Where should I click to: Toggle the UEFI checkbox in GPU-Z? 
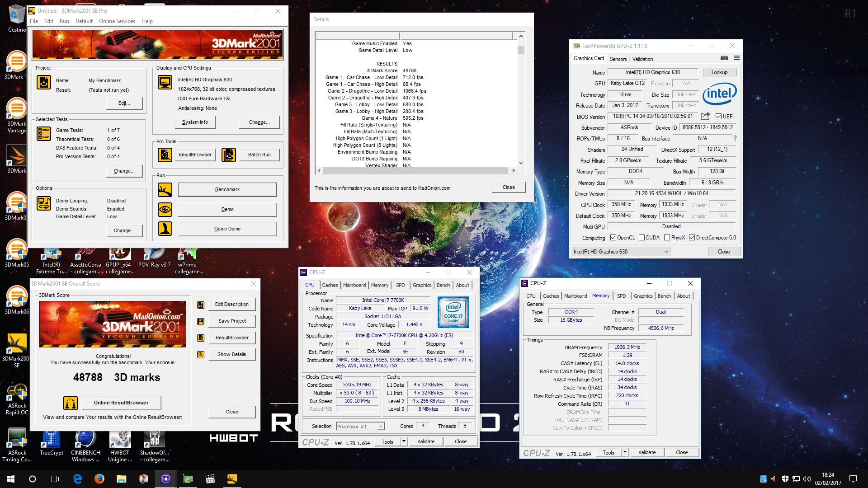pos(718,117)
